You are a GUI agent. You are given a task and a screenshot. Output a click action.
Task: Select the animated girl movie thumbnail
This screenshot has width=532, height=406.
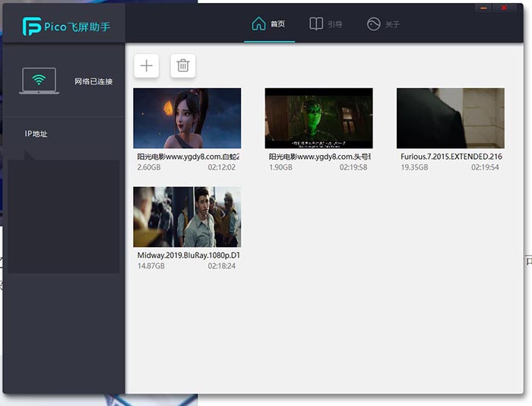(187, 118)
